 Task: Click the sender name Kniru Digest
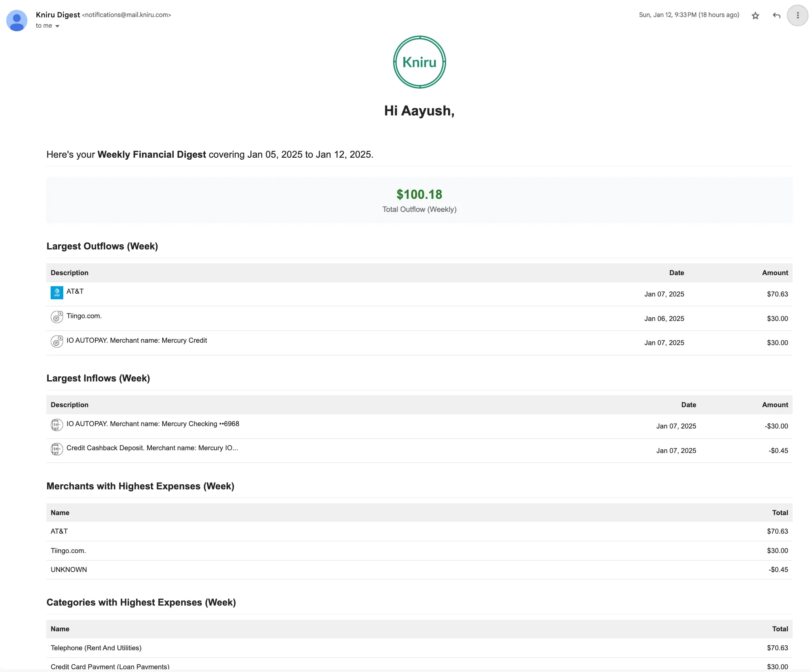pos(58,15)
